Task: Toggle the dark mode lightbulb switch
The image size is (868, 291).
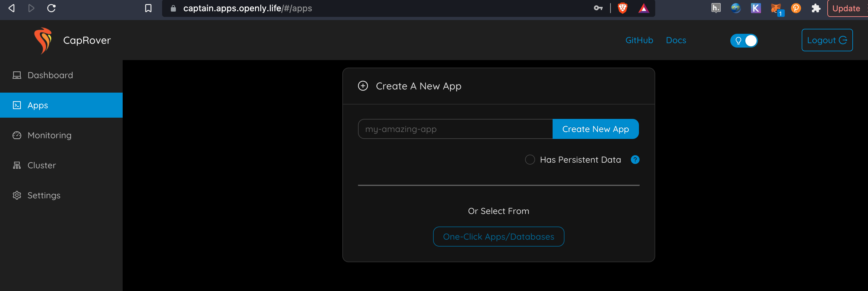Action: pyautogui.click(x=744, y=41)
